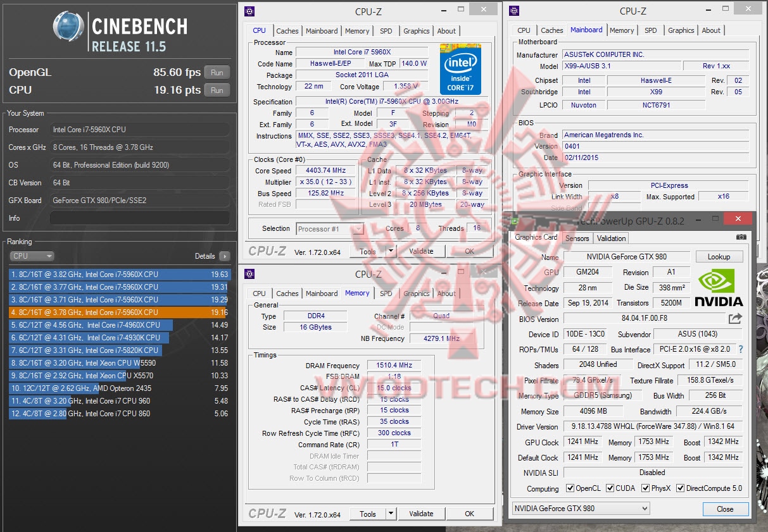Open the About tab in CPU-Z Mainboard window
This screenshot has width=768, height=532.
(x=711, y=30)
